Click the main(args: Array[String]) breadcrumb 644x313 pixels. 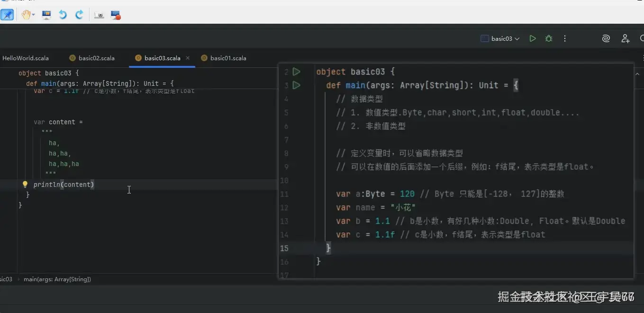(x=57, y=279)
